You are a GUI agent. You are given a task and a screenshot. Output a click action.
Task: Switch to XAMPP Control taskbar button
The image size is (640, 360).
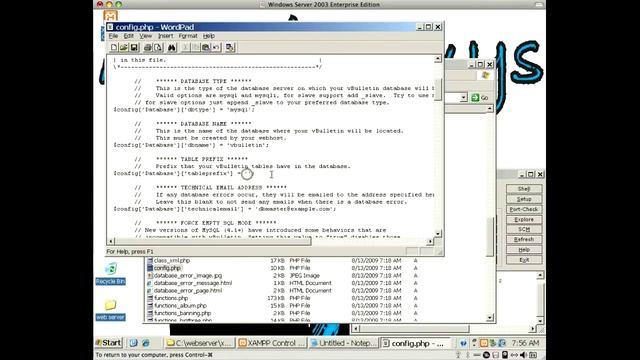[x=271, y=343]
